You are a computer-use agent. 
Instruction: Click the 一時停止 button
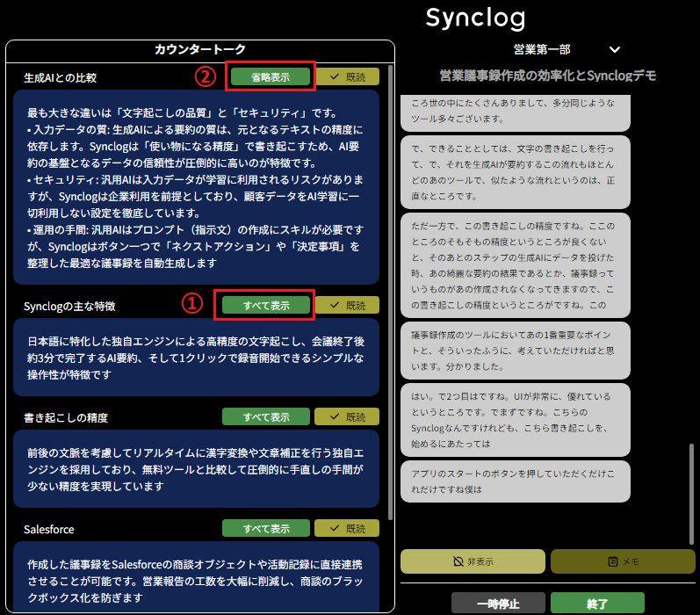coord(498,604)
